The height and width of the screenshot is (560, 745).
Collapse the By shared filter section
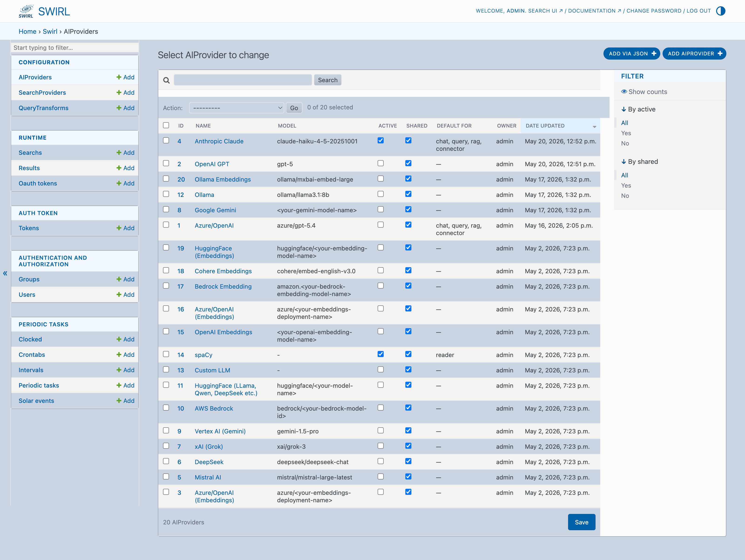click(639, 162)
